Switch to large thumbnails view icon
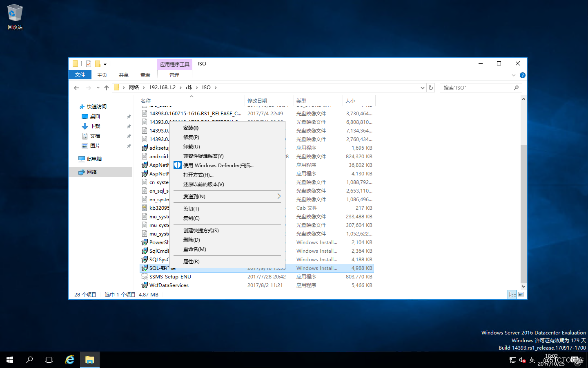This screenshot has height=368, width=588. point(521,294)
